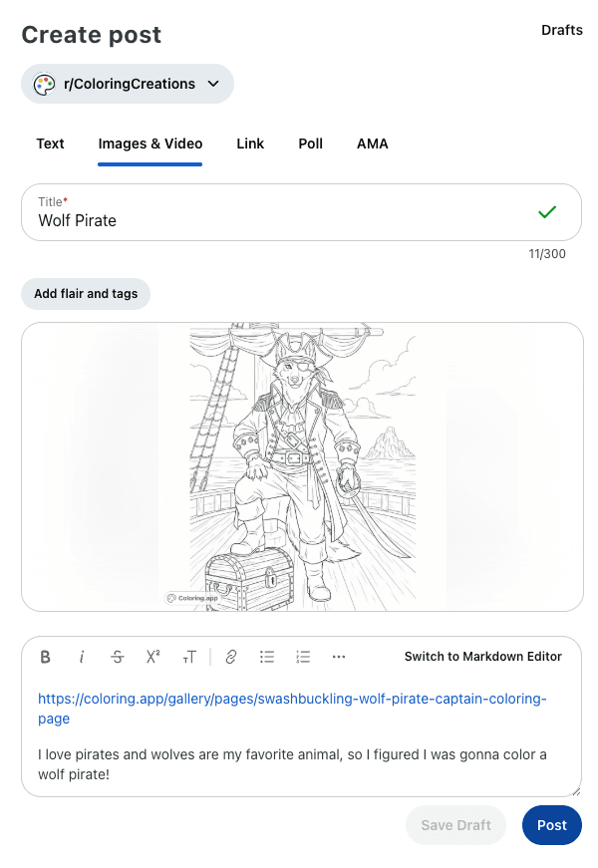Switch to the Link tab
Screen dimensions: 598x868
point(250,144)
